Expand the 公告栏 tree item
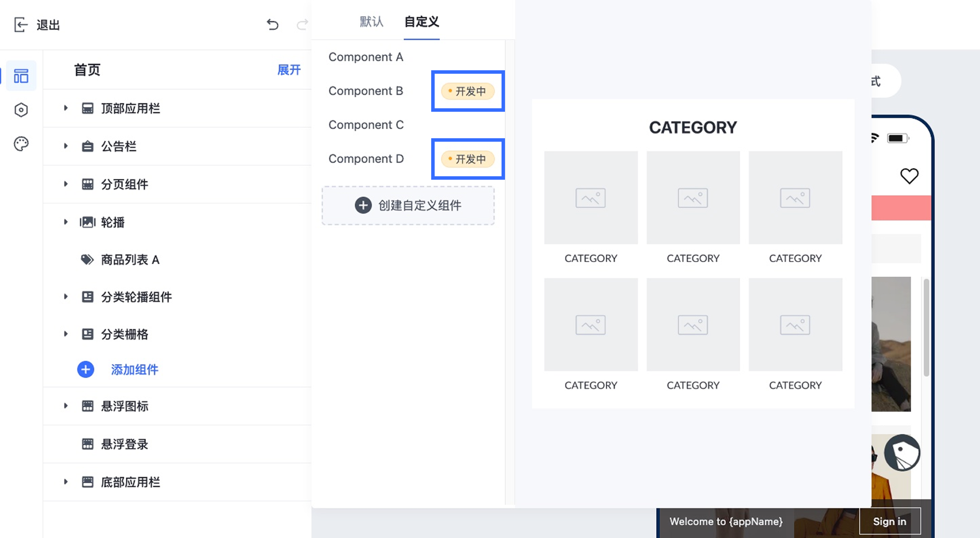The image size is (980, 538). tap(66, 146)
